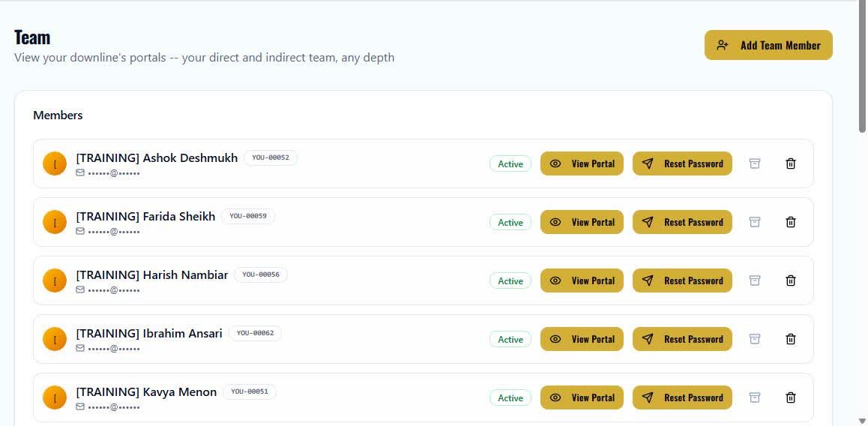
Task: Click the masked email under Ibrahim Ansari
Action: (x=113, y=349)
